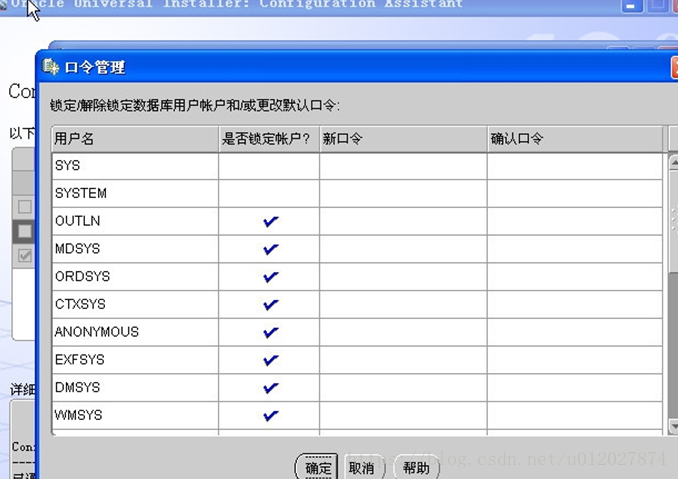678x479 pixels.
Task: Select the SYSTEM username row
Action: [135, 194]
